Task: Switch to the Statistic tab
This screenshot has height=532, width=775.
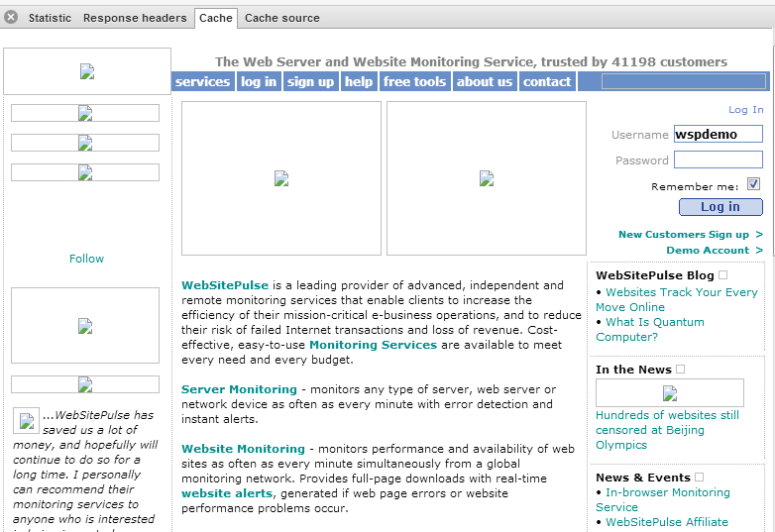Action: (50, 18)
